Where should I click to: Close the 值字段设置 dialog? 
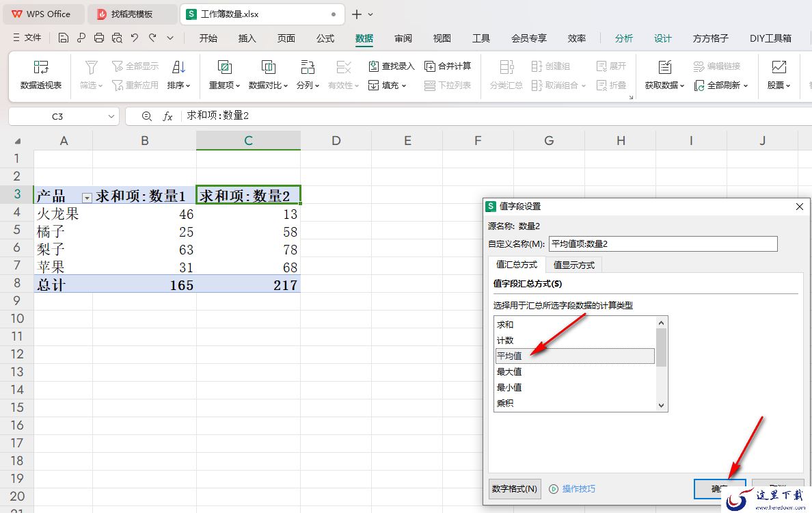click(800, 207)
